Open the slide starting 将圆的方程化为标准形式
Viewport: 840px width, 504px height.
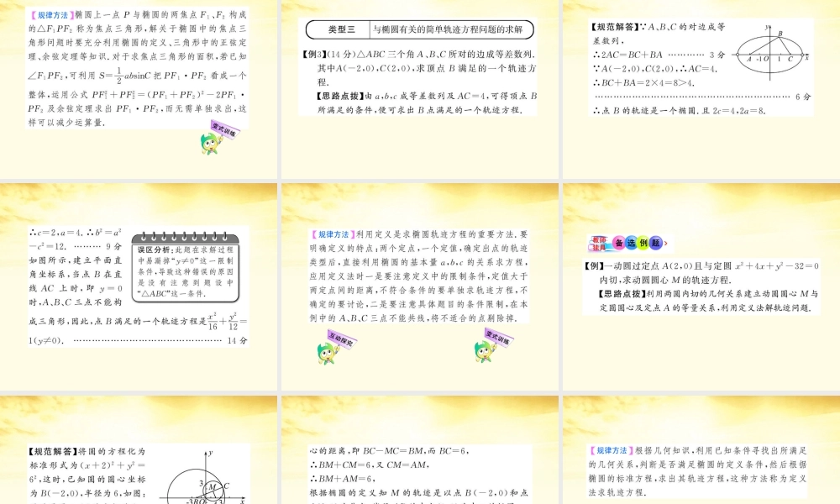(x=139, y=450)
